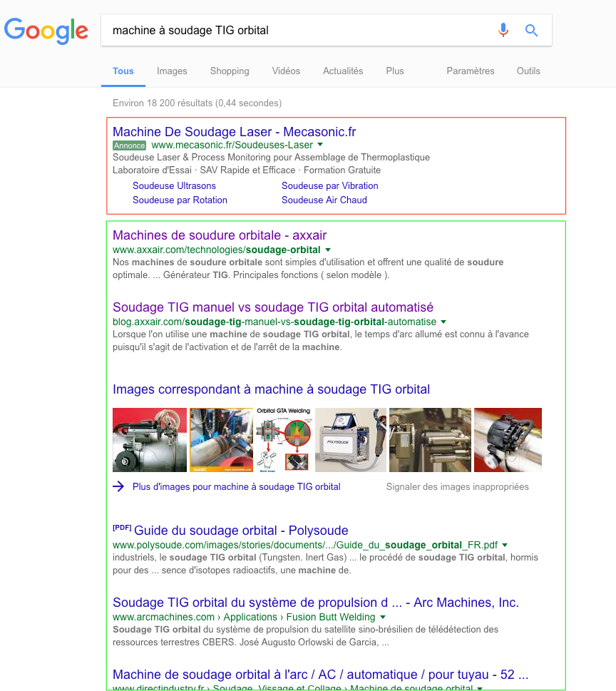
Task: Expand dropdown beside blog.axxair.com URL
Action: (443, 322)
